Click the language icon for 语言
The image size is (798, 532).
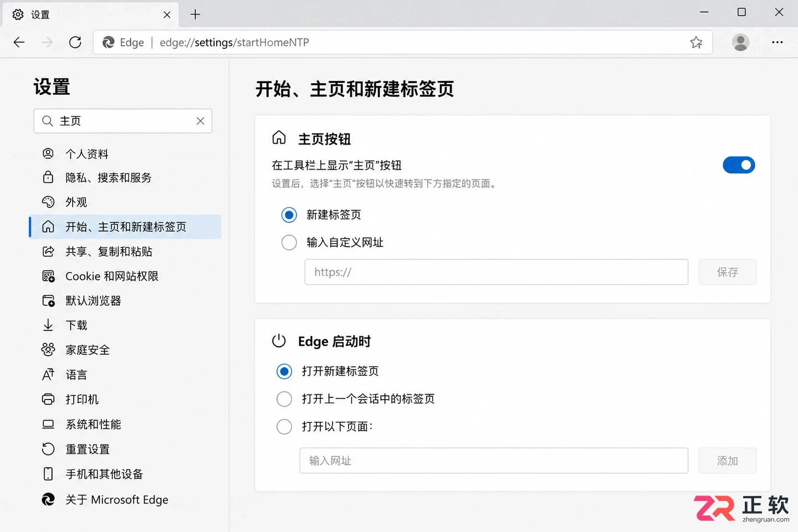coord(48,375)
